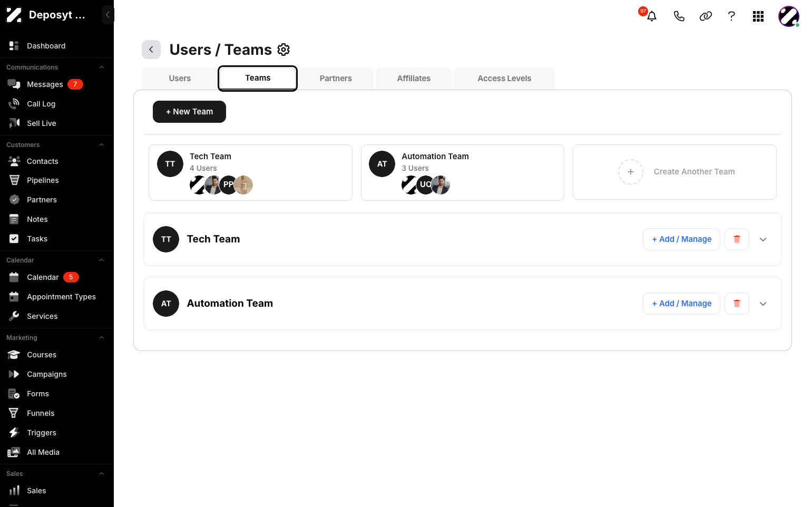The image size is (812, 507).
Task: Collapse the Marketing sidebar section
Action: coord(102,338)
